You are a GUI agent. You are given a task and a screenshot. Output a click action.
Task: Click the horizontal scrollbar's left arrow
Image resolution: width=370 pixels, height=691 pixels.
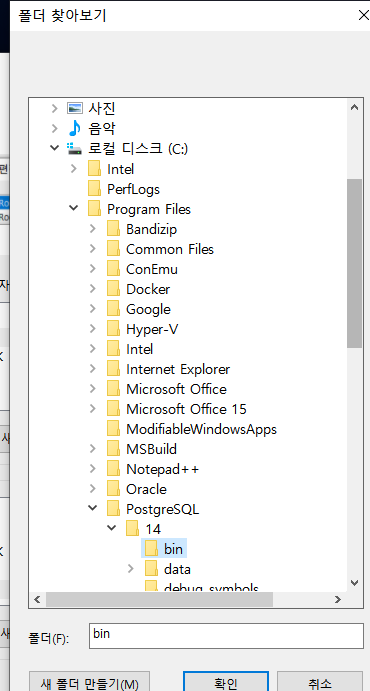[37, 599]
